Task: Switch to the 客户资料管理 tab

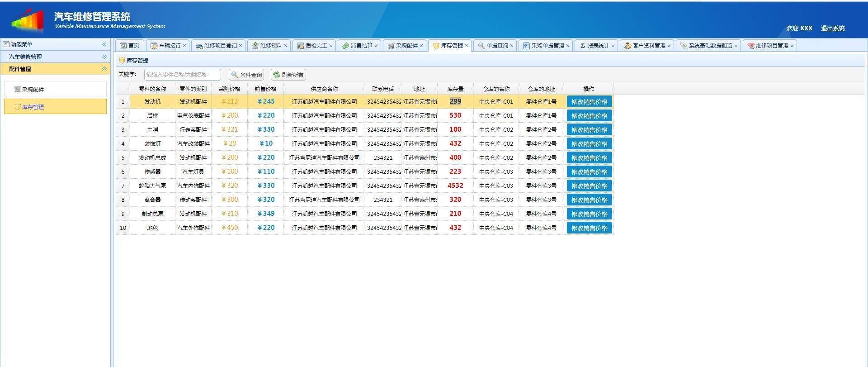Action: click(x=646, y=46)
